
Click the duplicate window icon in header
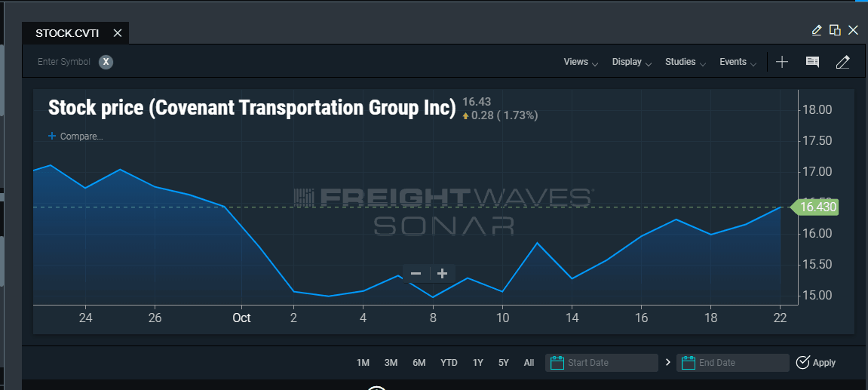[835, 30]
